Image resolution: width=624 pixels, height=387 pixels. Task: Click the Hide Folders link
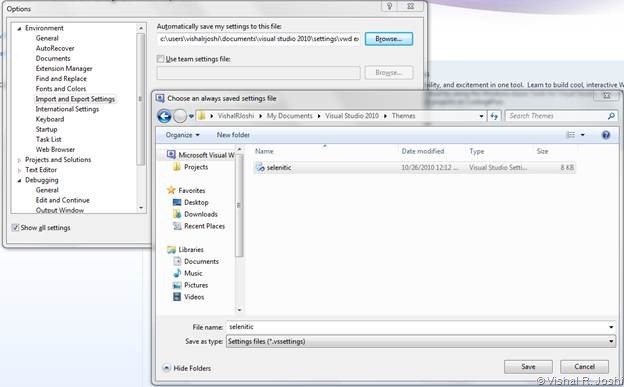click(192, 368)
